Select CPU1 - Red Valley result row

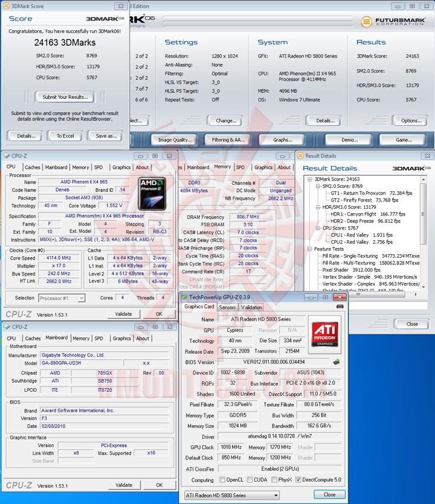pos(362,235)
